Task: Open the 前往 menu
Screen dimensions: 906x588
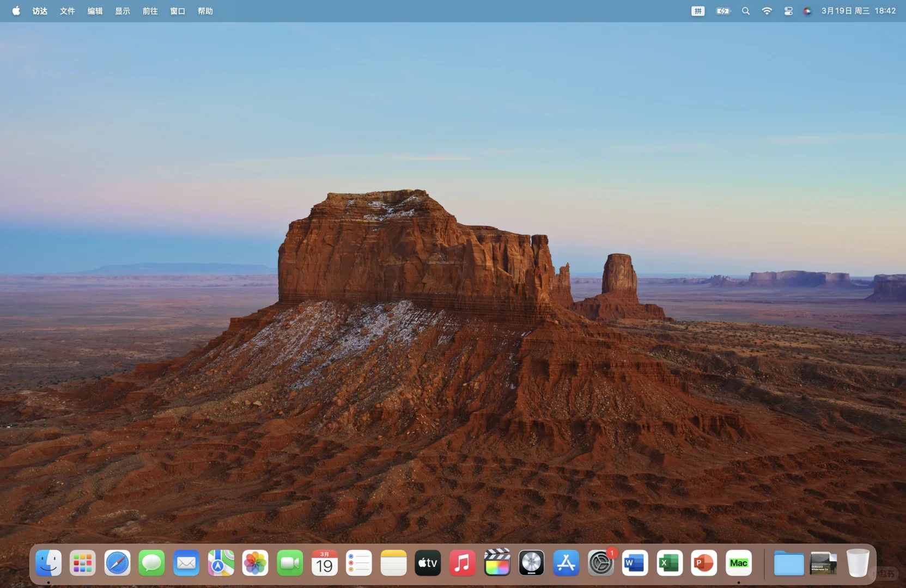Action: click(x=150, y=11)
